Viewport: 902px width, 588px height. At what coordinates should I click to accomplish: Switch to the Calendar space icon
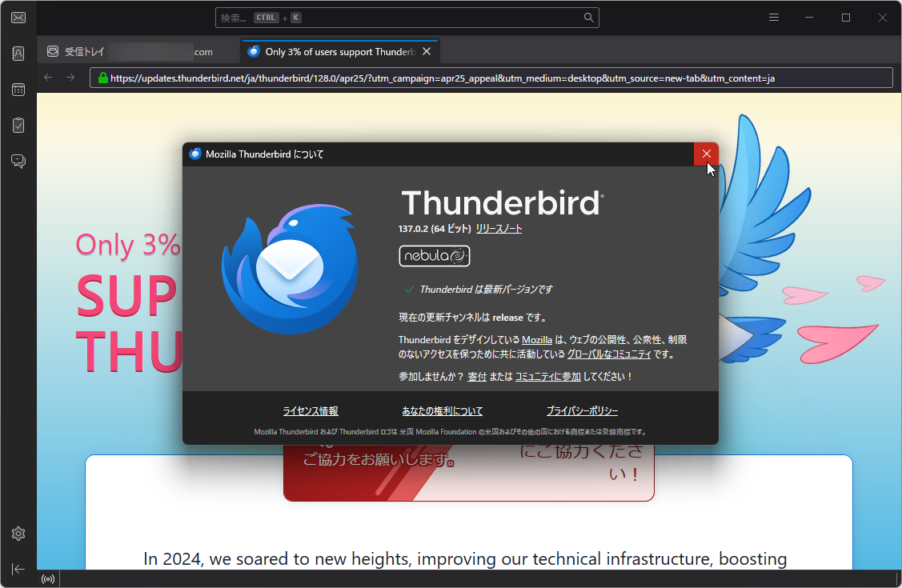click(x=18, y=90)
